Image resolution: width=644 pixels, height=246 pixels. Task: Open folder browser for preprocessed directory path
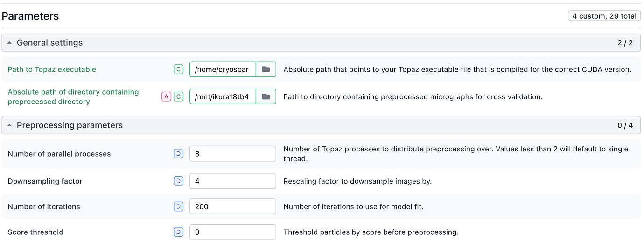tap(266, 96)
